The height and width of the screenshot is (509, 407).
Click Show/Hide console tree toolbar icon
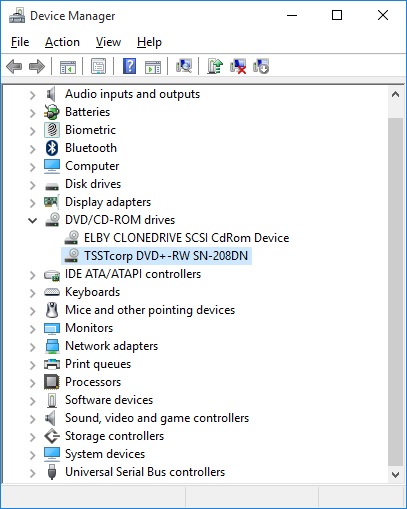tap(68, 67)
